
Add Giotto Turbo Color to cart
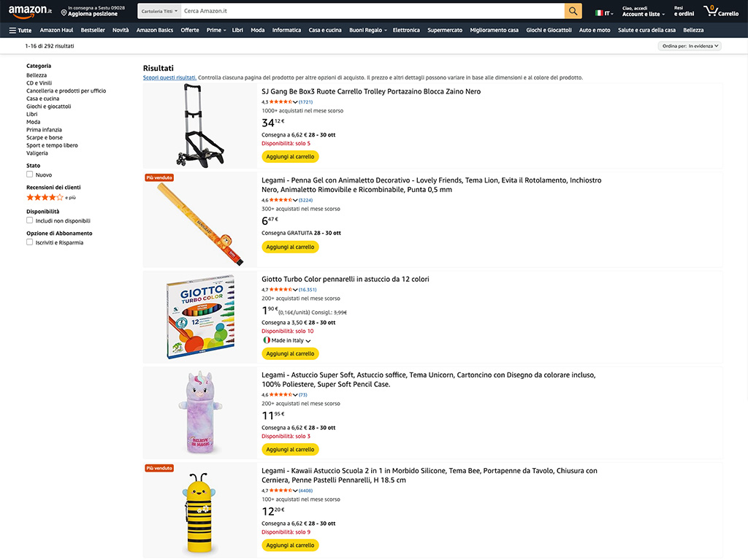[290, 353]
